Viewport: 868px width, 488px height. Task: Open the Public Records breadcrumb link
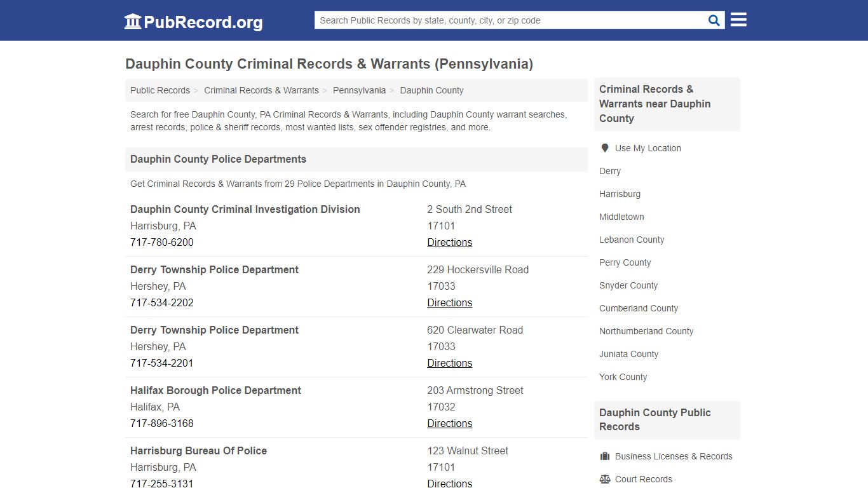160,90
